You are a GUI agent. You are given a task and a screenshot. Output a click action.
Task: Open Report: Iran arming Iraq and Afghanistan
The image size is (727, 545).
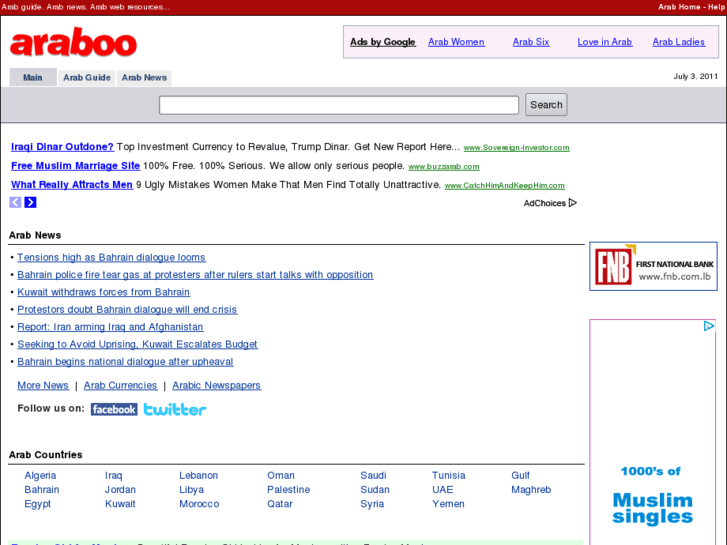point(110,327)
